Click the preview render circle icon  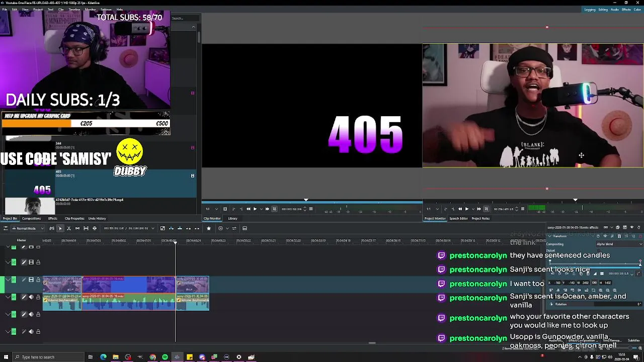coord(220,228)
